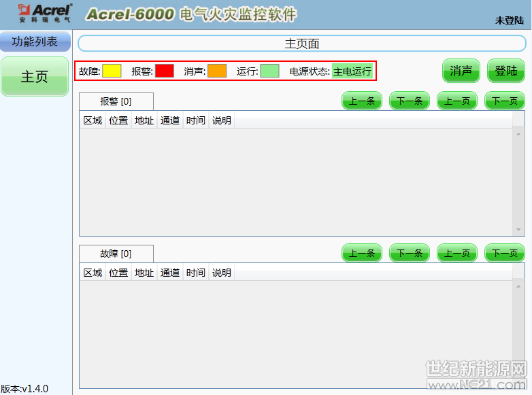Screen dimensions: 532x395
Task: Click the Acrel logo in the header
Action: pos(44,12)
